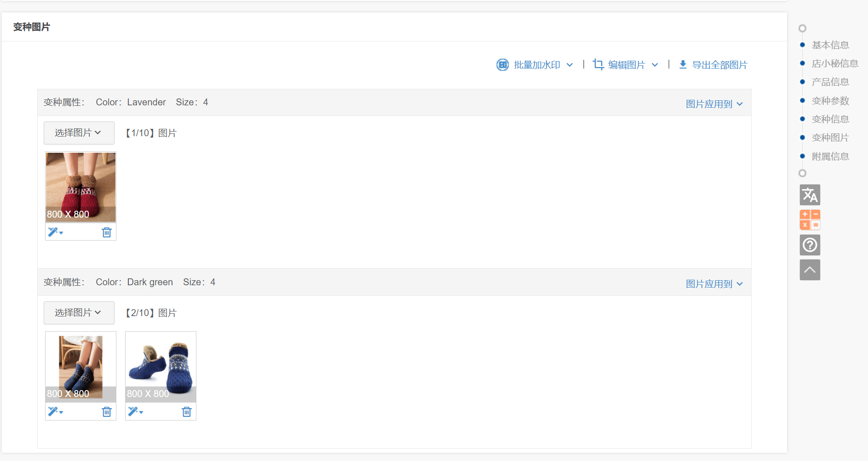868x461 pixels.
Task: Open the orange calculator tool
Action: pyautogui.click(x=810, y=220)
